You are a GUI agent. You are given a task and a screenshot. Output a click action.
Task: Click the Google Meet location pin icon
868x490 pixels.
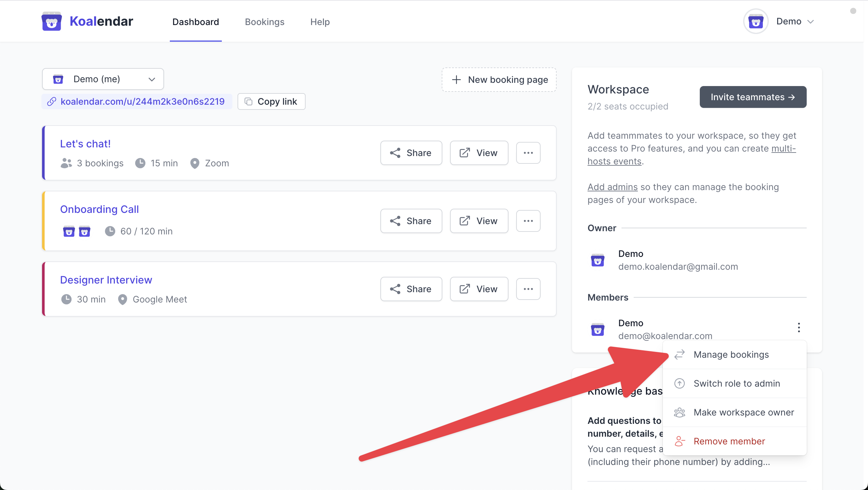pyautogui.click(x=122, y=299)
